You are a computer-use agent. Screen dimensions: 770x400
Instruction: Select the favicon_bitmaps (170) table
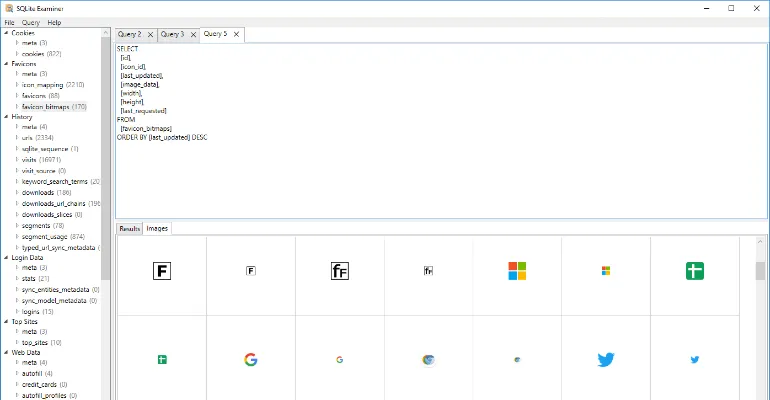click(x=54, y=107)
